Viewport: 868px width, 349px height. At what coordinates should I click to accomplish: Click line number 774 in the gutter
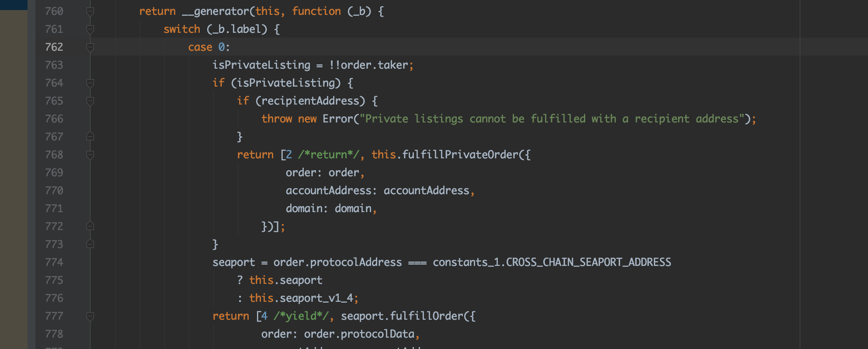54,262
